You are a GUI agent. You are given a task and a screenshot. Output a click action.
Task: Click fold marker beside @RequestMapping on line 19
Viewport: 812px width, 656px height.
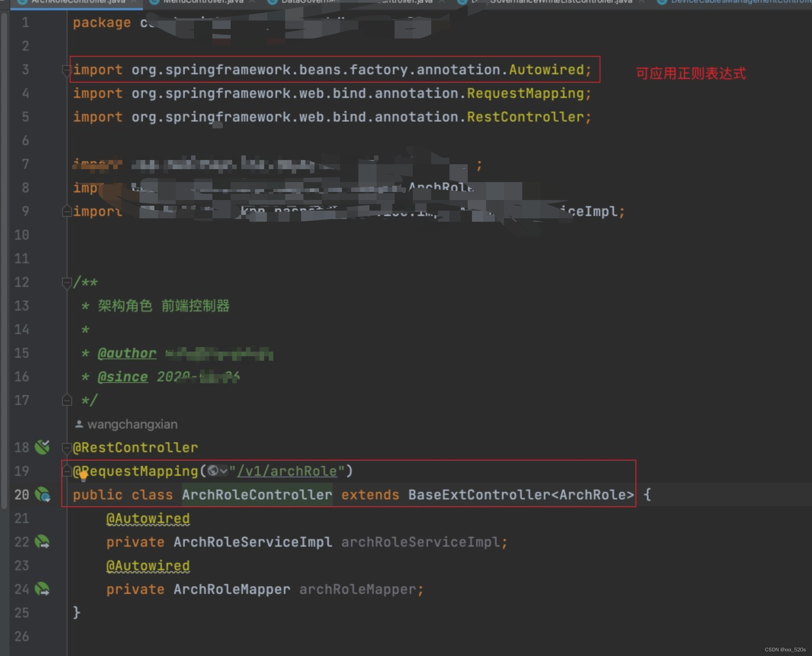(67, 471)
